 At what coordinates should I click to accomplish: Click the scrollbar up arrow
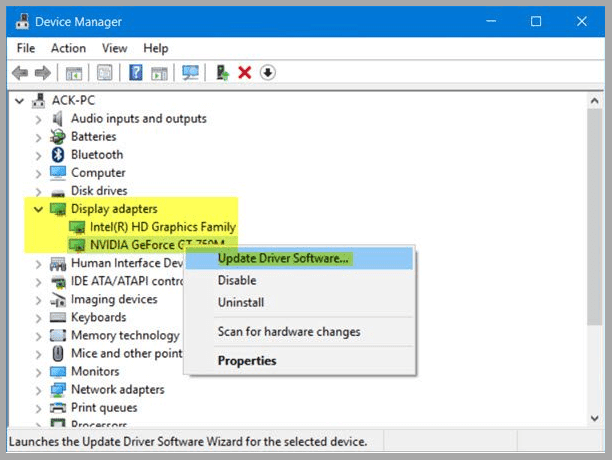click(594, 101)
